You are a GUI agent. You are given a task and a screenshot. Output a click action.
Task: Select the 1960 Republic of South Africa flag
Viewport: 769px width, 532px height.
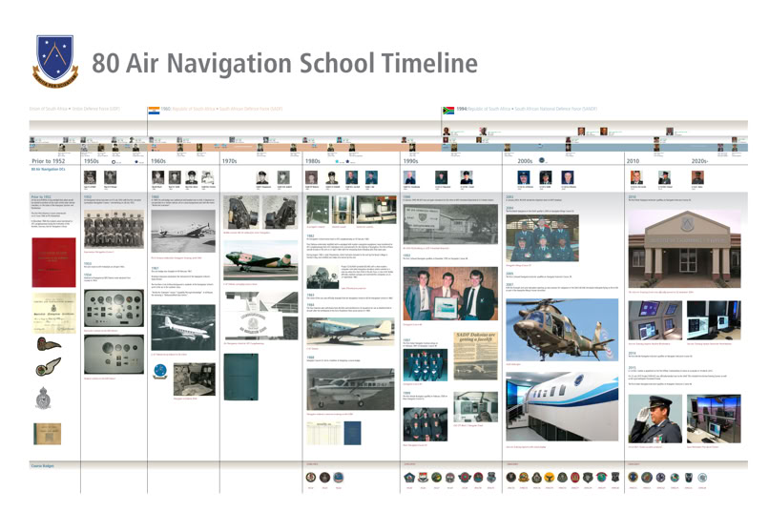click(x=154, y=110)
